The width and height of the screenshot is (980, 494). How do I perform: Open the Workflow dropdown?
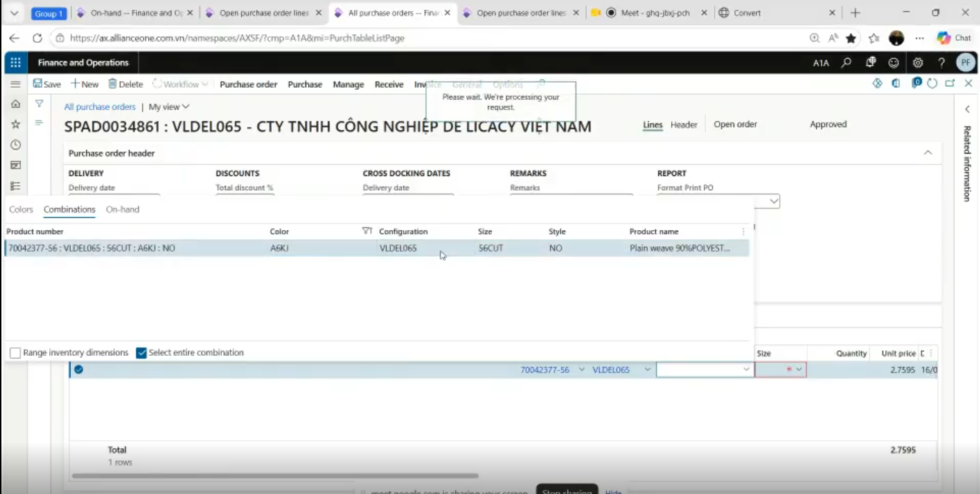click(x=180, y=84)
